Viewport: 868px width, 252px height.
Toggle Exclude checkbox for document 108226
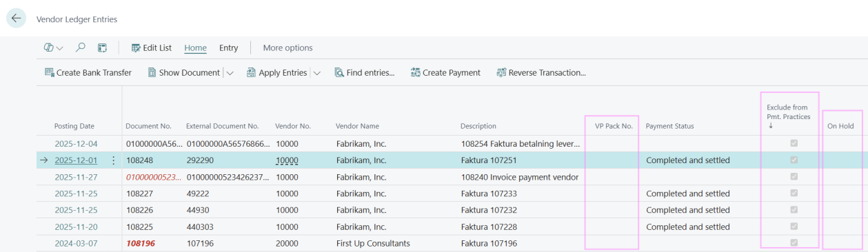click(794, 209)
